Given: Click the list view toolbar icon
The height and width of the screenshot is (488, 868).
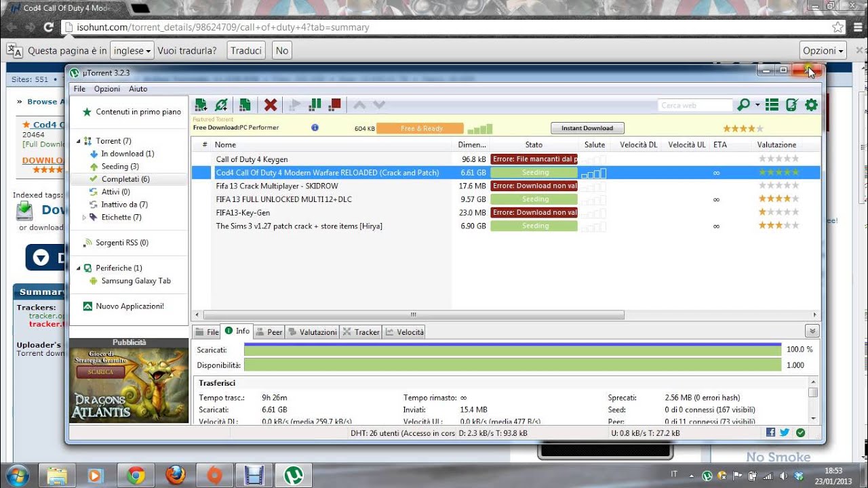Looking at the screenshot, I should tap(772, 104).
